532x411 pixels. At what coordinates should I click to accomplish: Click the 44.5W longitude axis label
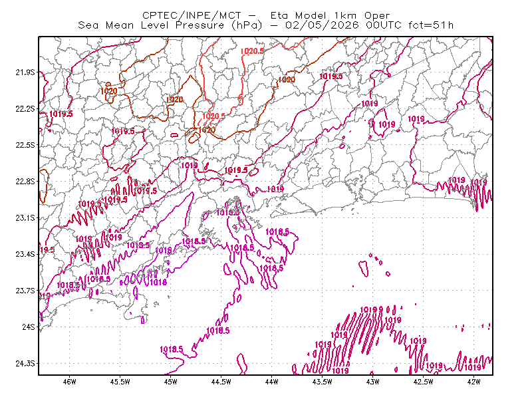point(221,382)
